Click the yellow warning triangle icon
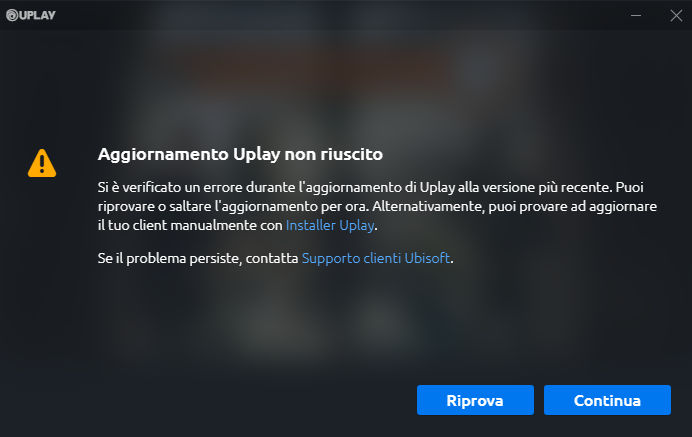 click(42, 163)
